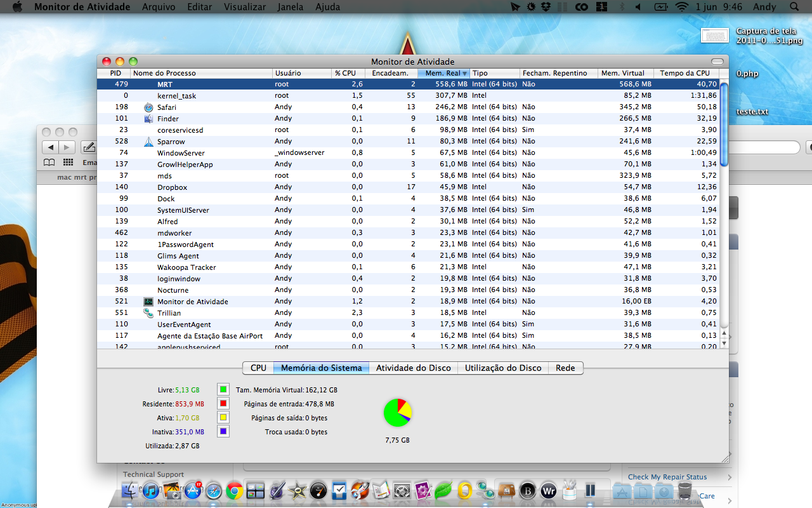Open the teste.txt file on desktop
Screen dimensions: 812x508
pos(752,112)
